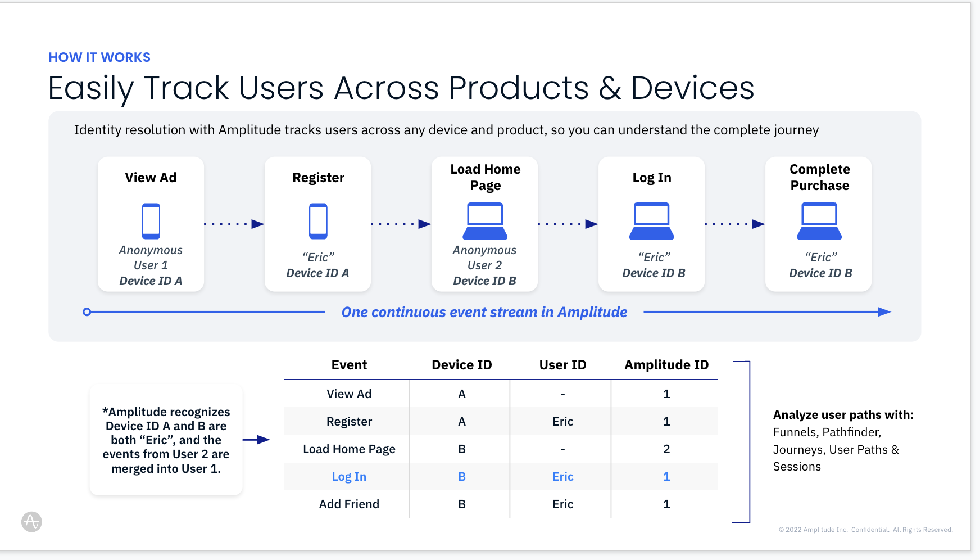
Task: Click User ID "Eric" in the Register table row
Action: click(x=563, y=422)
